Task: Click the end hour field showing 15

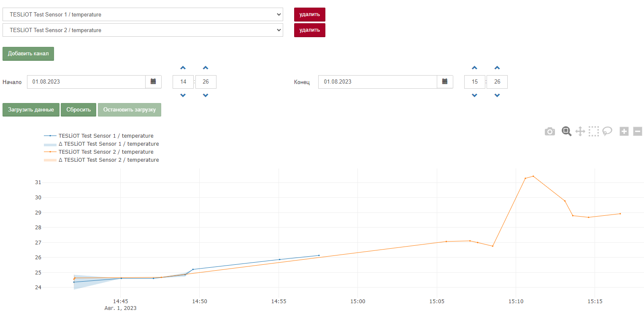Action: click(x=475, y=82)
